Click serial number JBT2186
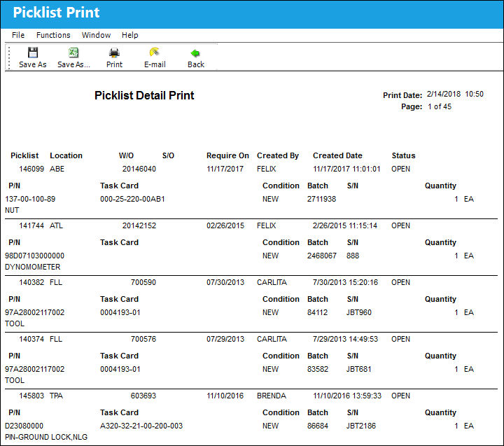504x446 pixels. click(x=361, y=426)
